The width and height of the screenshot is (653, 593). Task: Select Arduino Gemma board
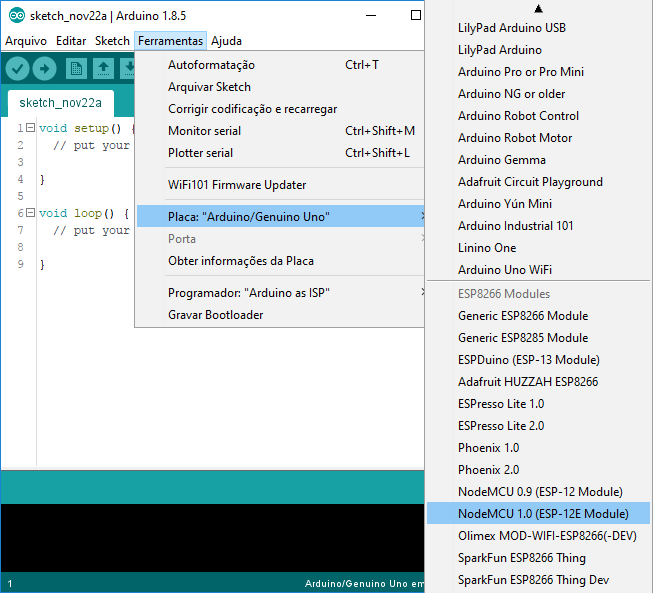(x=538, y=160)
